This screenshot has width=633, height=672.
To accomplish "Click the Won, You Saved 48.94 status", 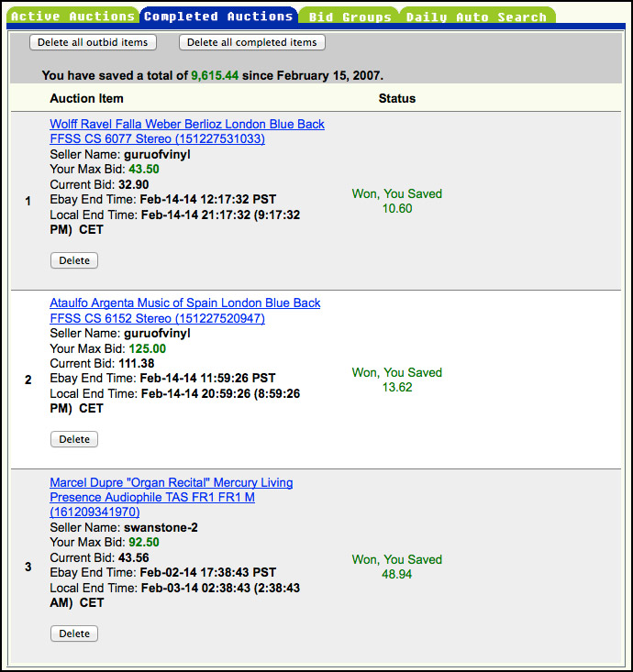I will click(x=396, y=567).
